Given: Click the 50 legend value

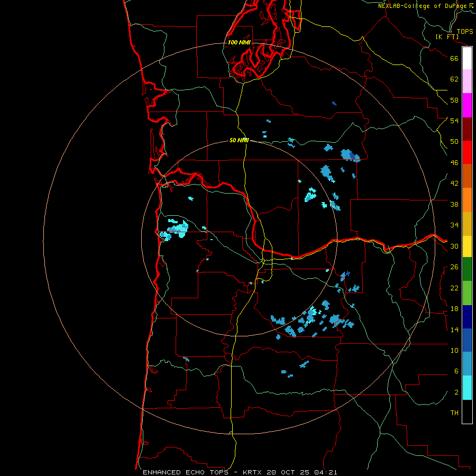Looking at the screenshot, I should (454, 142).
